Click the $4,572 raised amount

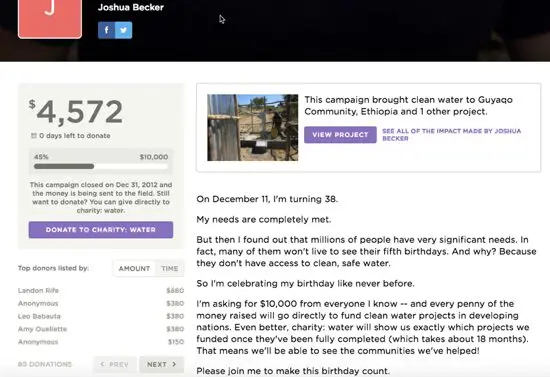click(x=76, y=112)
